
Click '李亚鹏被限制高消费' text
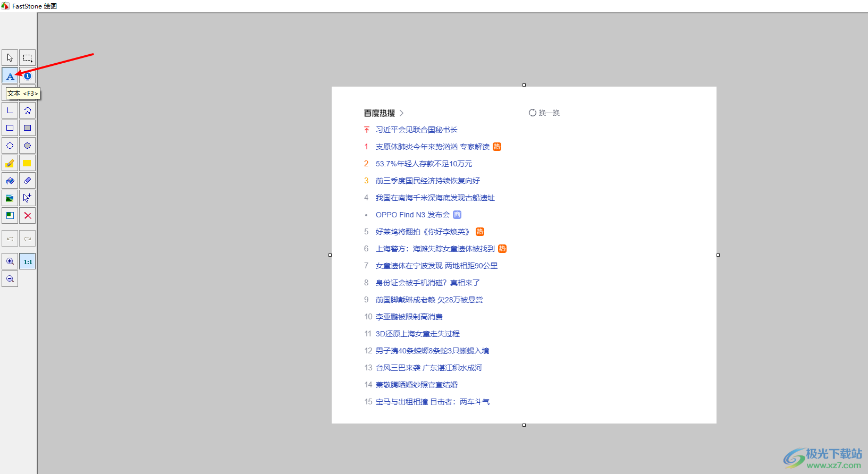(409, 317)
